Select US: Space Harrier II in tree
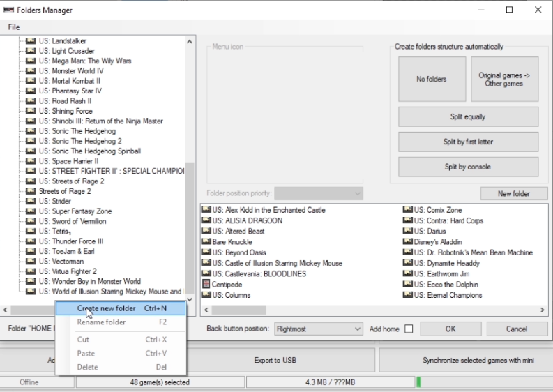Viewport: 553px width, 392px height. (x=69, y=161)
